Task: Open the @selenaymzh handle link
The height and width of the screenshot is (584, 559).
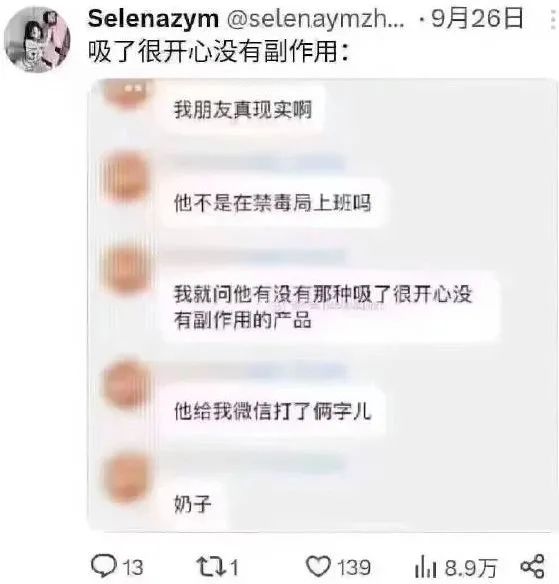Action: click(x=315, y=19)
